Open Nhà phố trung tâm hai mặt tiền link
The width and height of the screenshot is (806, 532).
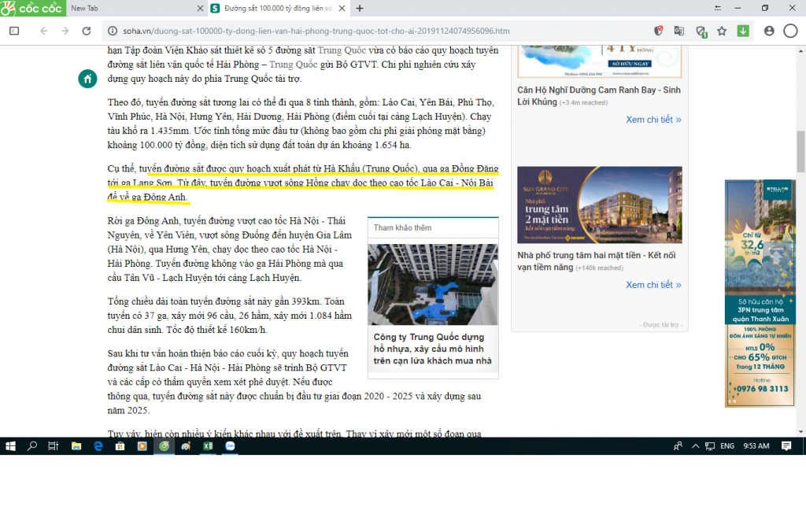click(597, 261)
